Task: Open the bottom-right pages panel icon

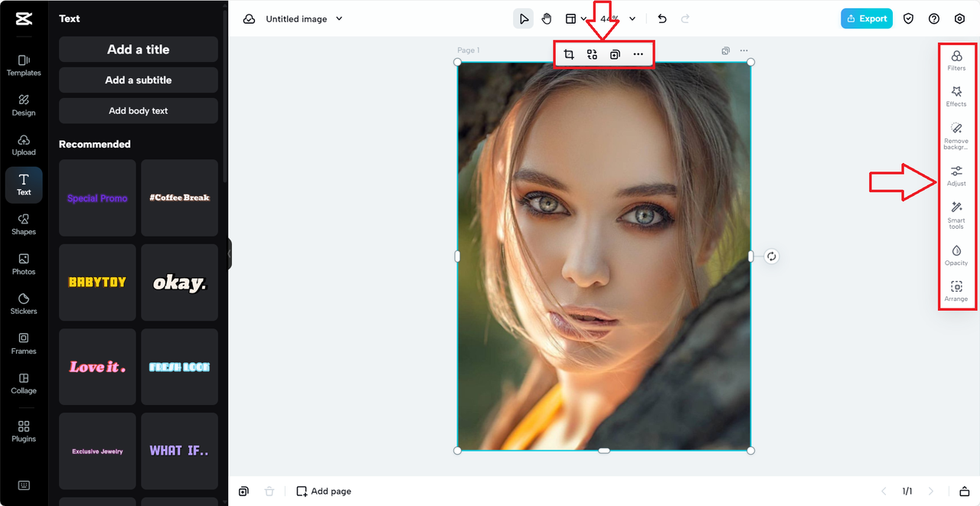Action: click(965, 491)
